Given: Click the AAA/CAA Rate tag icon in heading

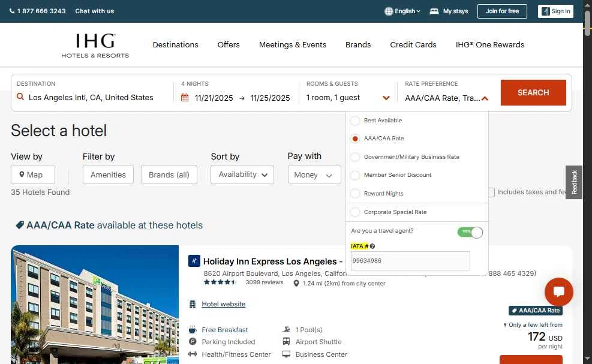Looking at the screenshot, I should (x=20, y=225).
